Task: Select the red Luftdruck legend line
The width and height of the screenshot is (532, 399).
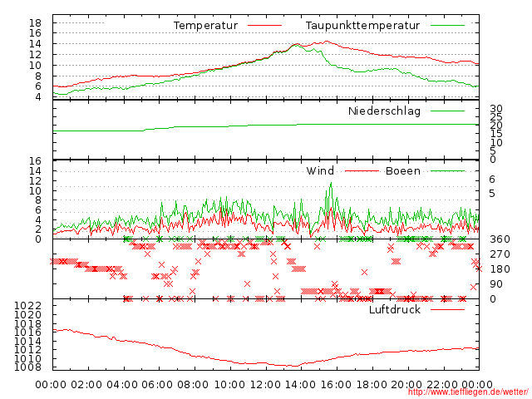Action: pyautogui.click(x=447, y=309)
